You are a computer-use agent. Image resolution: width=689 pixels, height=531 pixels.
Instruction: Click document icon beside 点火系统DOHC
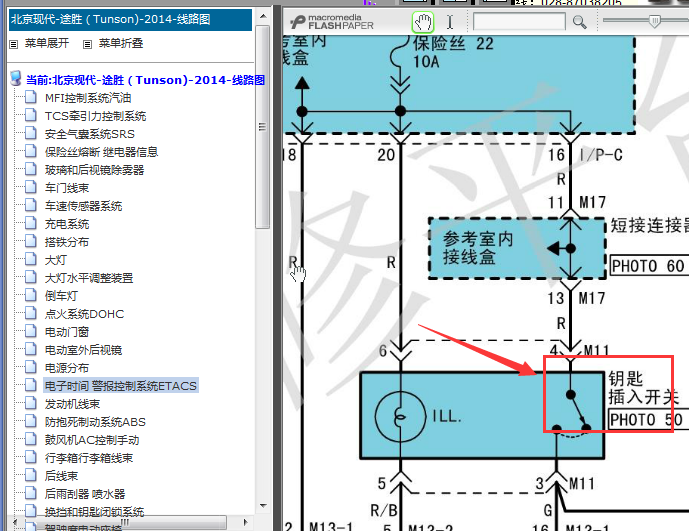pos(31,313)
